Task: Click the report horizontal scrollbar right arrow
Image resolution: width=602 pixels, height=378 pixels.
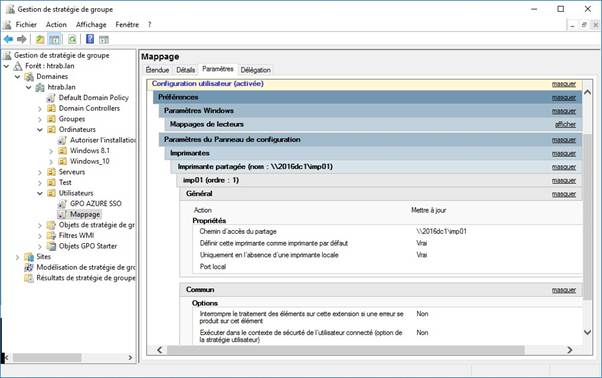Action: tap(570, 350)
